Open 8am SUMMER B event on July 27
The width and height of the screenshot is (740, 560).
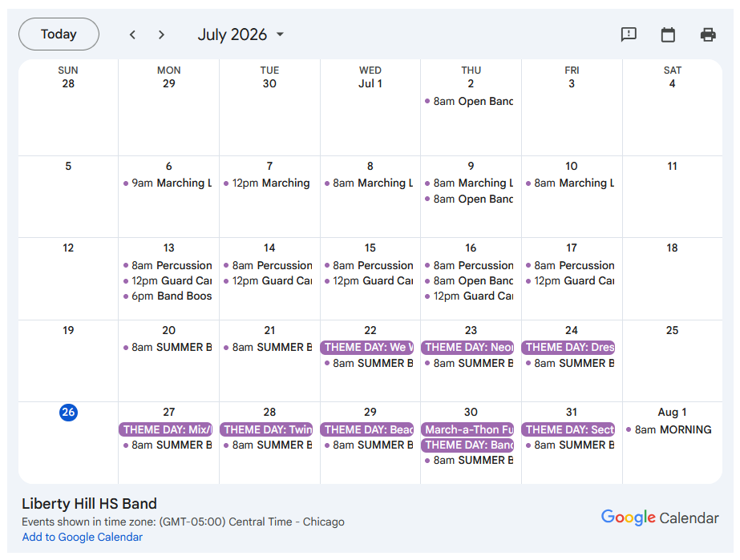click(x=168, y=445)
